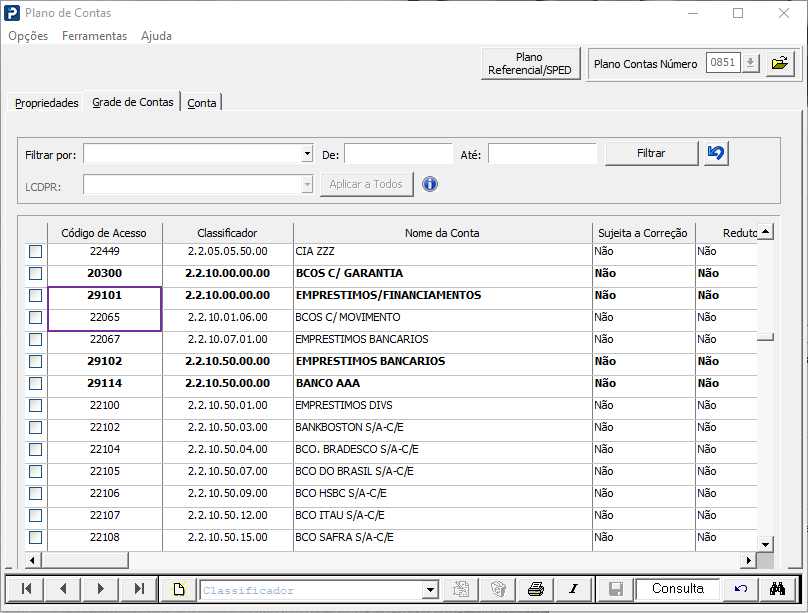This screenshot has width=808, height=613.
Task: Click the italic I toolbar icon
Action: tap(573, 588)
